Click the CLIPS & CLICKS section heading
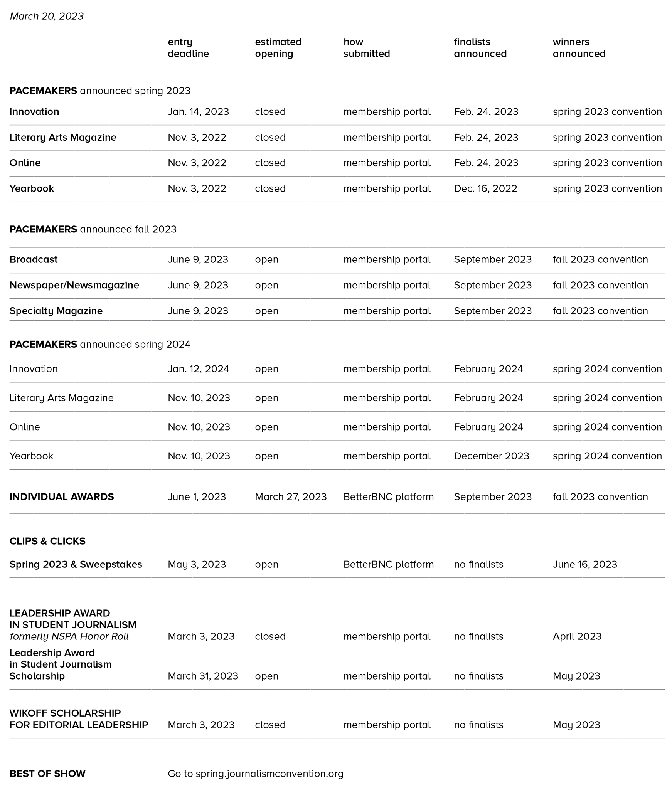Viewport: 672px width, 794px height. click(47, 541)
